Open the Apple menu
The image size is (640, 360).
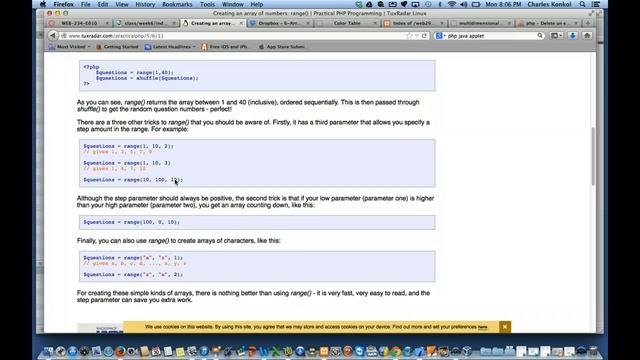click(x=42, y=4)
